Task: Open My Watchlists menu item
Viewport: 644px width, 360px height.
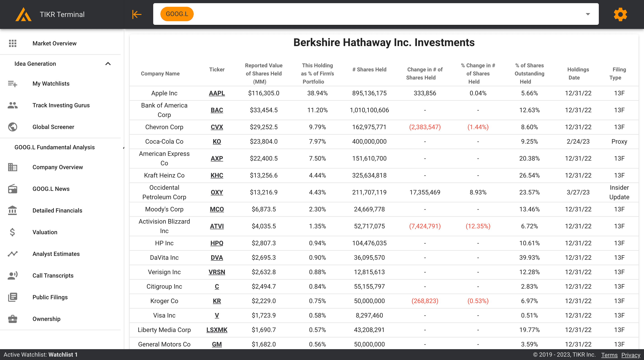Action: click(51, 83)
